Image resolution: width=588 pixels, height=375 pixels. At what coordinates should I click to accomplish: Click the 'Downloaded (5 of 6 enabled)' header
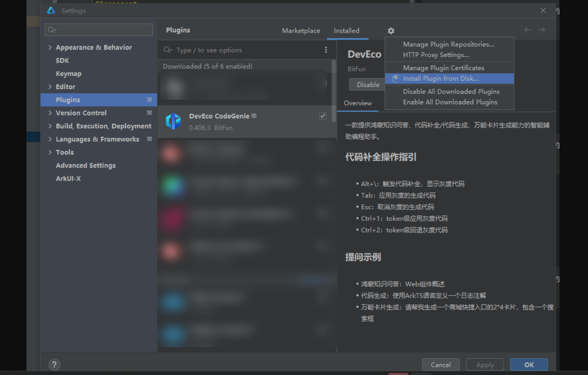click(x=208, y=66)
